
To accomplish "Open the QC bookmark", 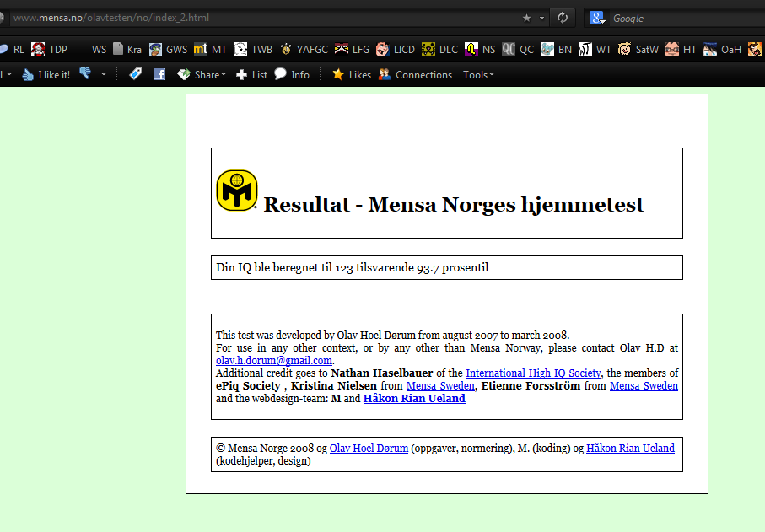I will pos(518,49).
